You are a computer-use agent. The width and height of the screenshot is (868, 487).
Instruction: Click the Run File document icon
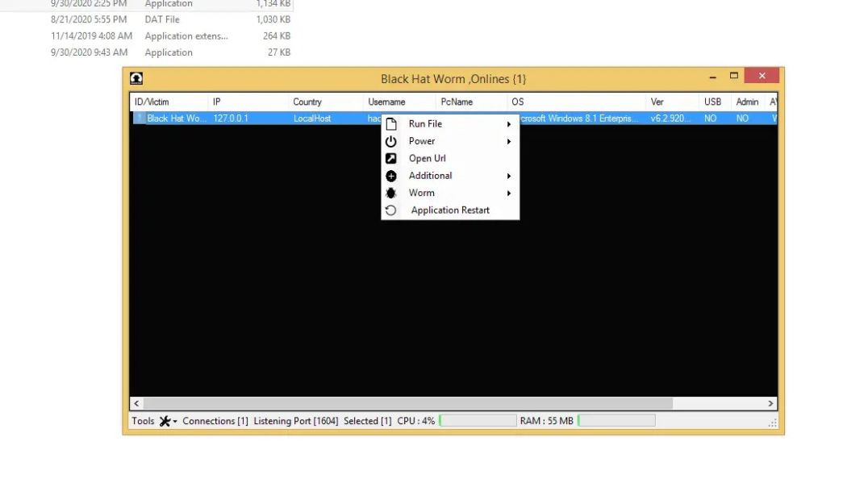[x=391, y=123]
